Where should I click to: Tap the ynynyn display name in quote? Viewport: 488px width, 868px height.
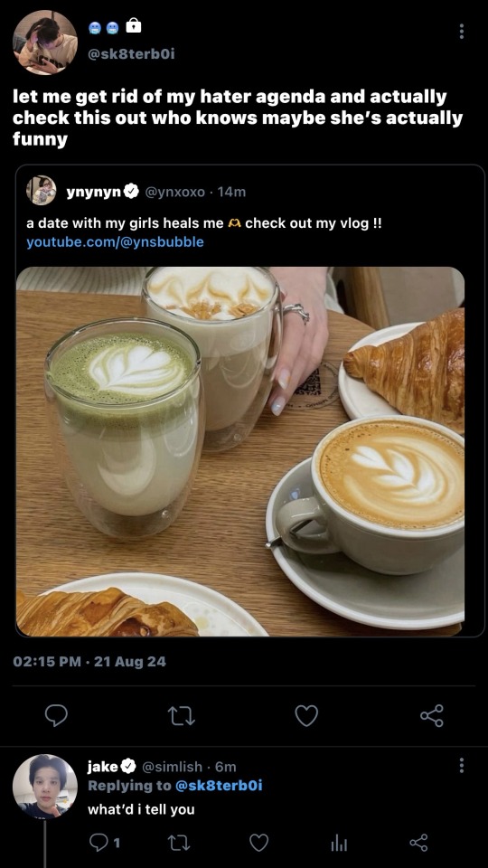coord(94,192)
